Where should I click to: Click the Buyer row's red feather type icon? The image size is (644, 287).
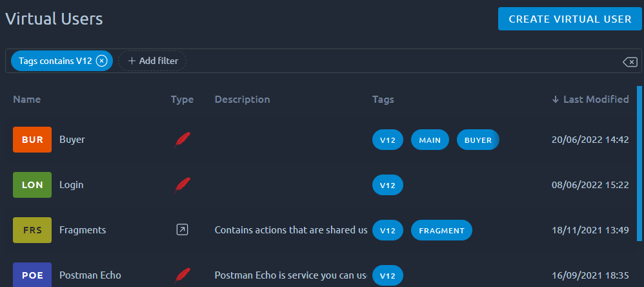coord(182,140)
